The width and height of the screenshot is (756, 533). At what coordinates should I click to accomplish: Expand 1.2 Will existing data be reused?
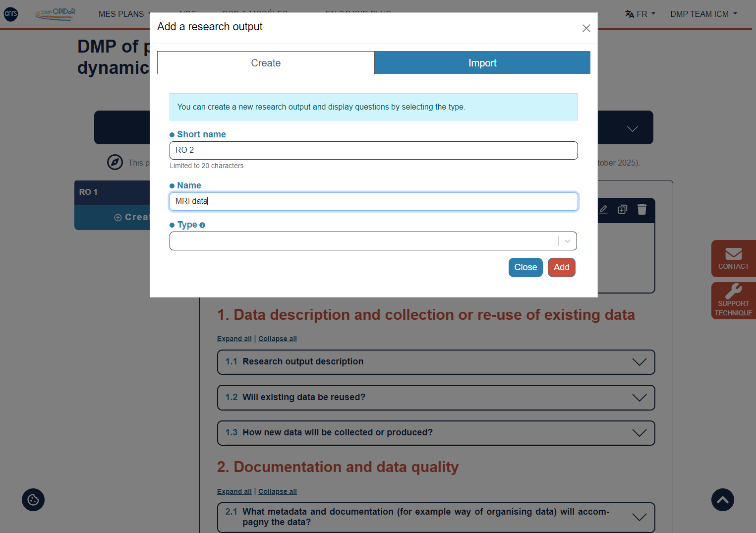(436, 398)
